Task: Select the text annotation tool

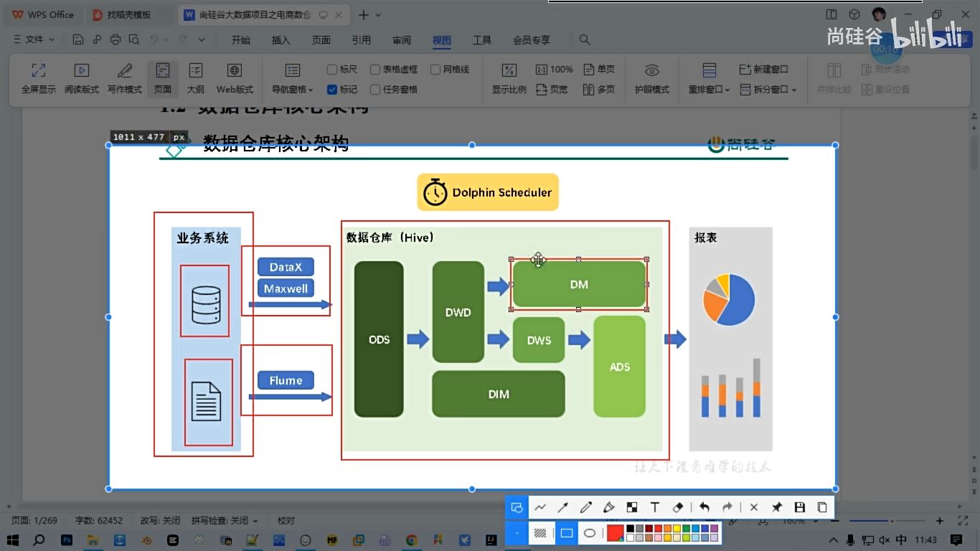Action: pyautogui.click(x=655, y=507)
